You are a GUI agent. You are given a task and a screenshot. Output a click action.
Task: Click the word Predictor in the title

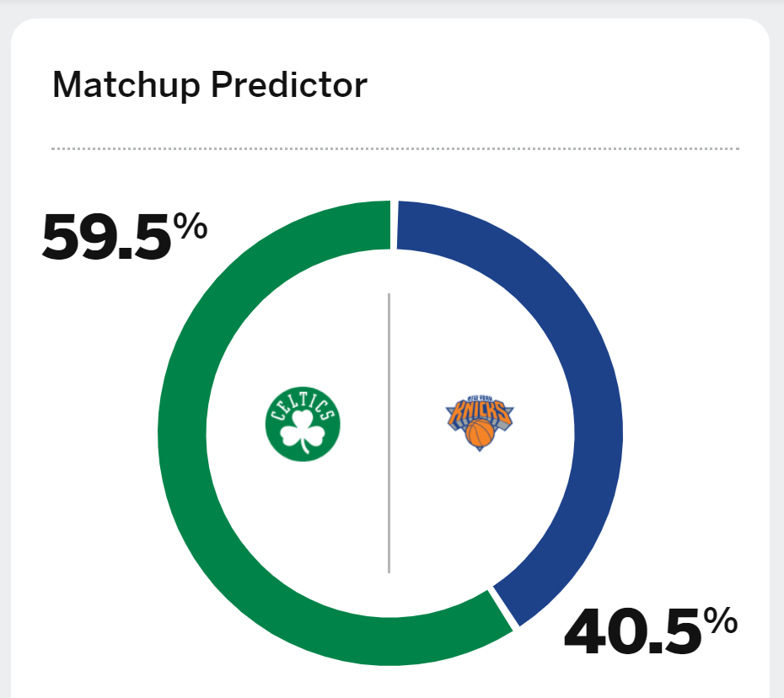289,84
